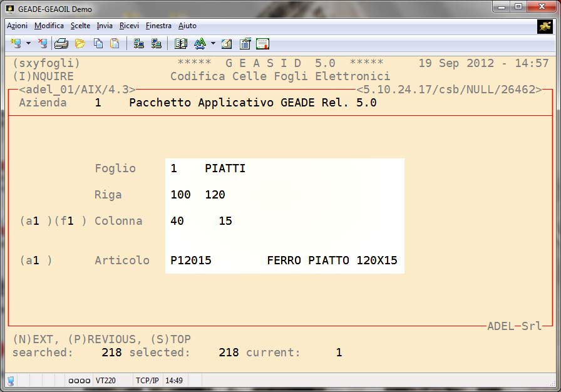Click the printer icon in toolbar
Viewport: 561px width, 392px height.
click(61, 44)
